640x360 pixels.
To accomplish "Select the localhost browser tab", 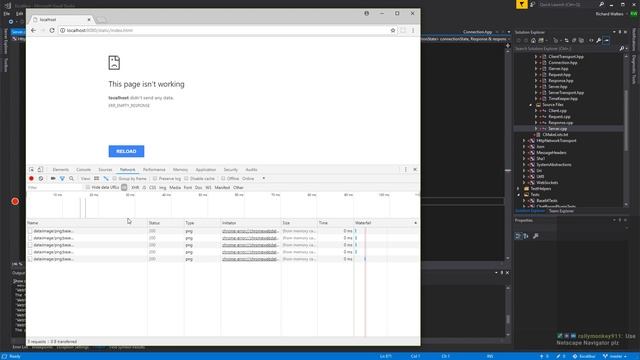I will [61, 20].
